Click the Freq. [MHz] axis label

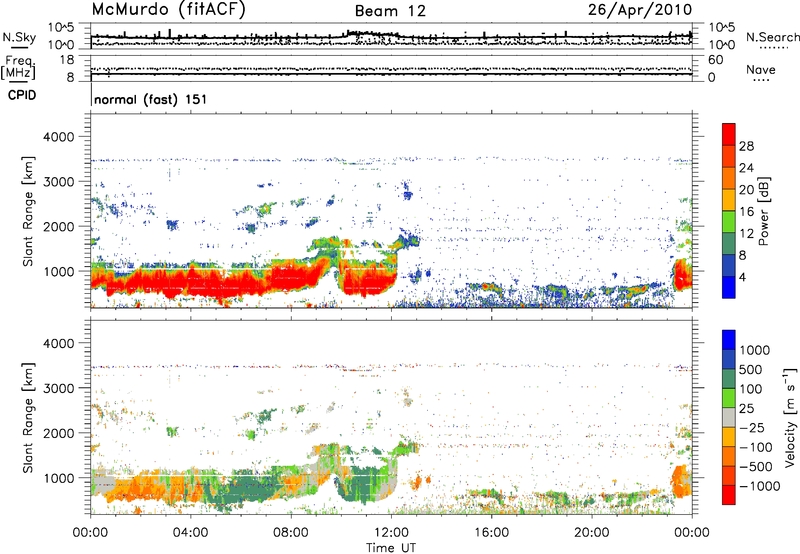click(x=18, y=68)
